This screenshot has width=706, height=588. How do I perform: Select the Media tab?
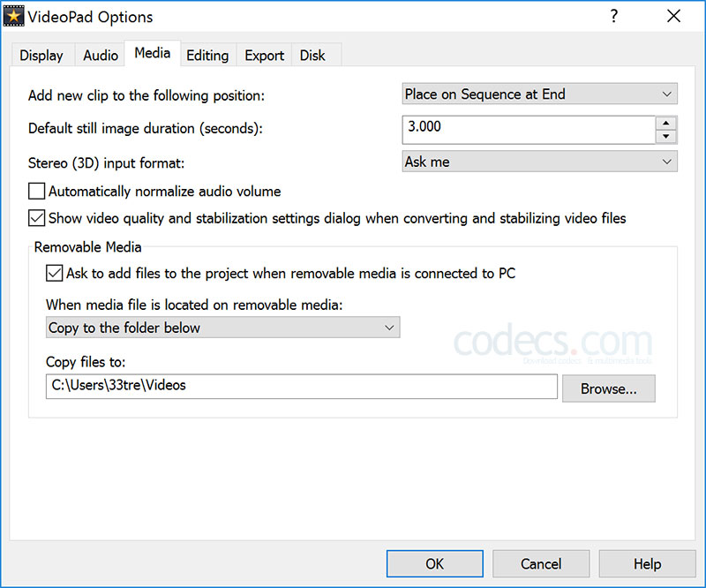click(153, 53)
